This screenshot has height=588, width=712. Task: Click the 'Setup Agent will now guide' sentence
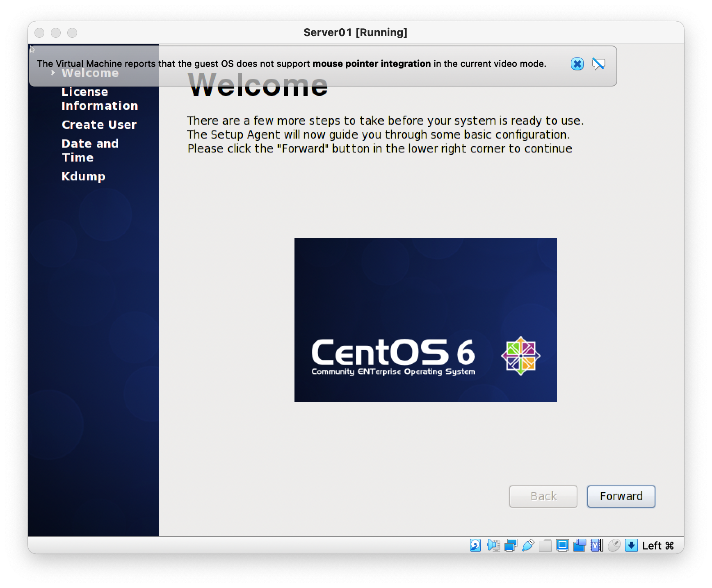tap(379, 134)
